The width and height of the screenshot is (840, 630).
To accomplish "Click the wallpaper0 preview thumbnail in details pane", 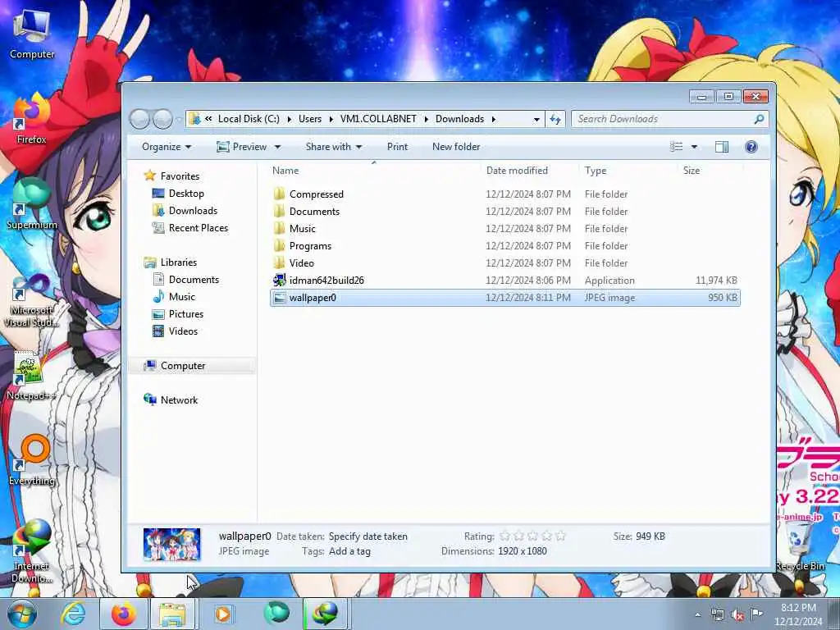I will click(x=172, y=545).
